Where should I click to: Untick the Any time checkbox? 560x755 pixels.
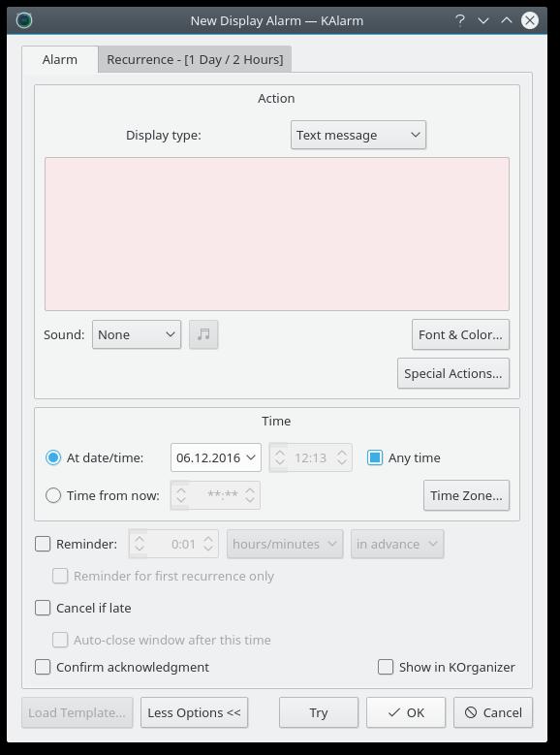[375, 457]
